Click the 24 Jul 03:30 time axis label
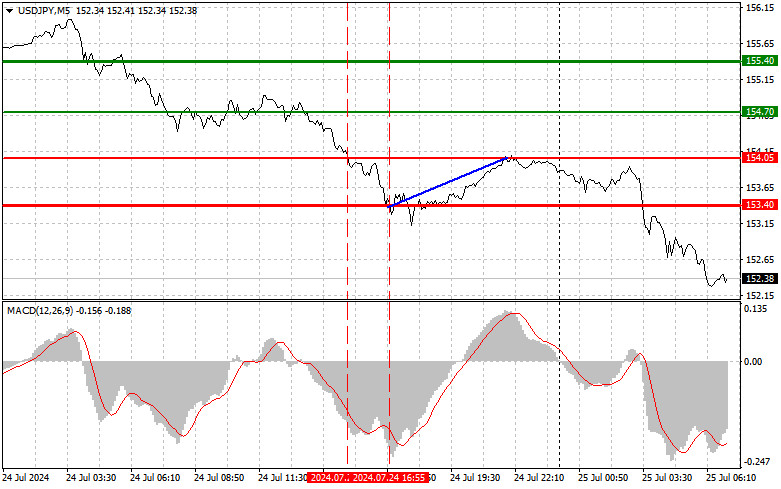781x489 pixels. pyautogui.click(x=91, y=478)
